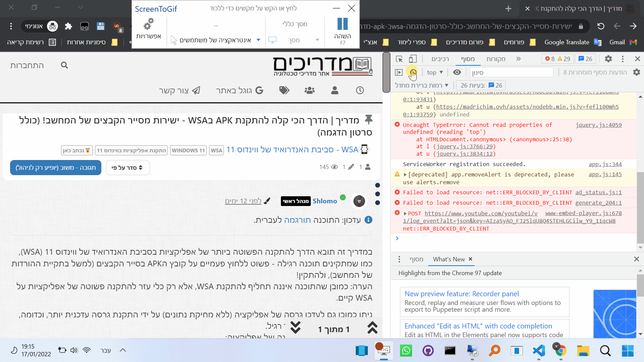Click the 26 issues badge in DevTools toolbar
644x362 pixels.
tap(585, 59)
